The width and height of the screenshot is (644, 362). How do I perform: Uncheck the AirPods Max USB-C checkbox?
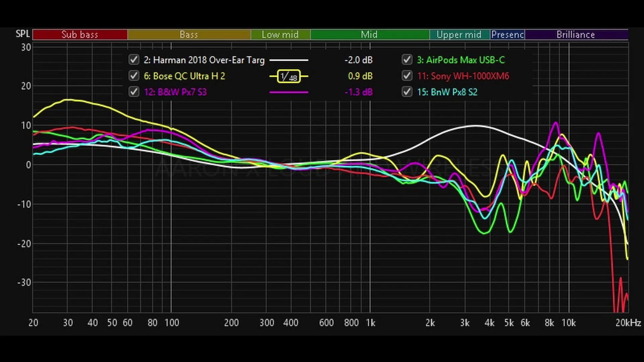(407, 60)
